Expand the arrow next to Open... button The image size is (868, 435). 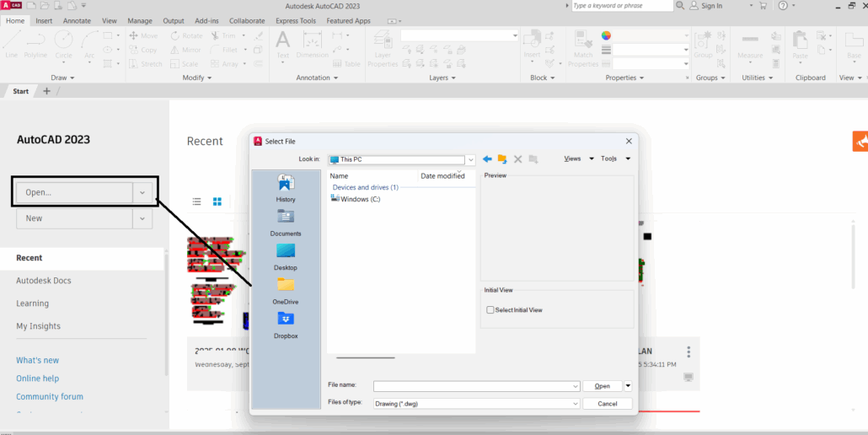(142, 192)
